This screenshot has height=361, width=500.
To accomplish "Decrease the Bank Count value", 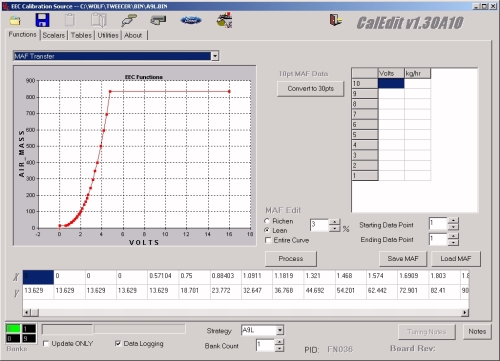I will pyautogui.click(x=279, y=349).
